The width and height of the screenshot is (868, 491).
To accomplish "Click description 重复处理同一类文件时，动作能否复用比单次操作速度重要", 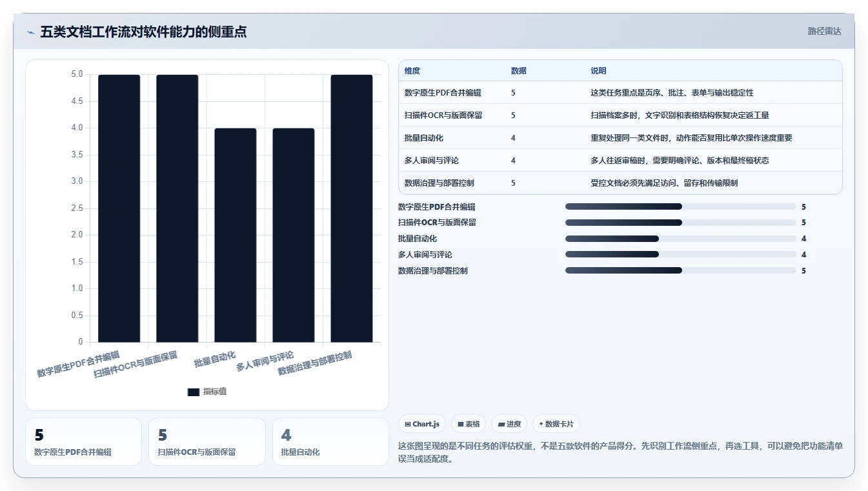I will click(x=691, y=138).
